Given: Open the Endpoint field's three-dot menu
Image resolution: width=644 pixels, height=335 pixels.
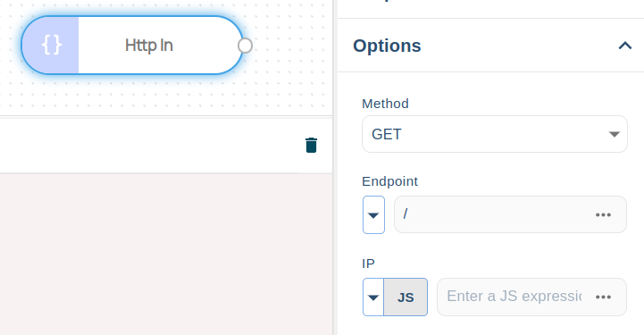Looking at the screenshot, I should 603,214.
